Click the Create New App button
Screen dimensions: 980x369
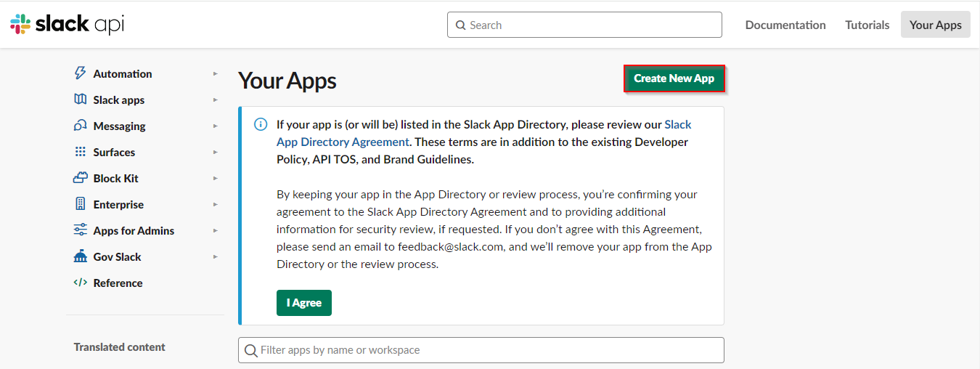tap(674, 78)
